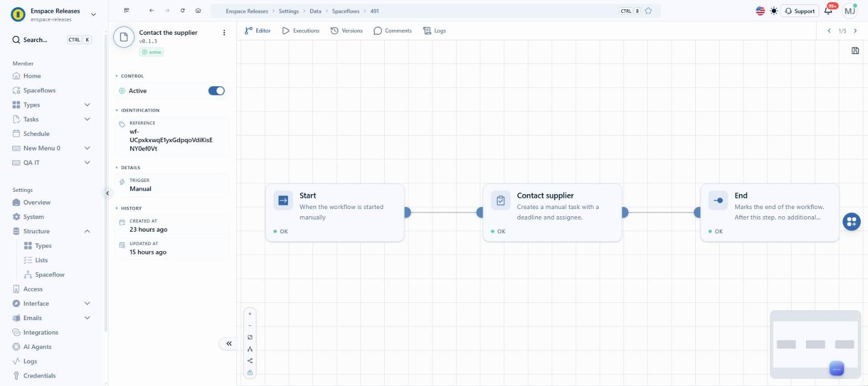868x386 pixels.
Task: Save workflow using the disk icon
Action: [855, 51]
